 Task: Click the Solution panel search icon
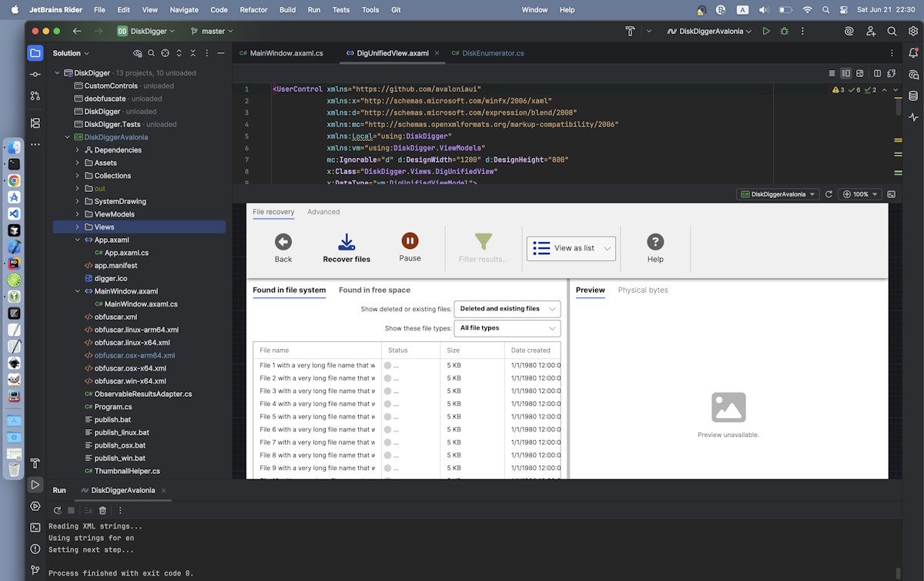click(152, 53)
